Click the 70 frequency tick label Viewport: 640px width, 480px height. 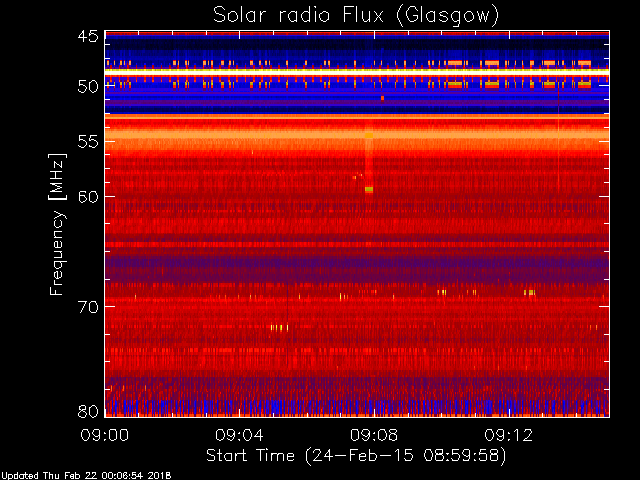(88, 307)
